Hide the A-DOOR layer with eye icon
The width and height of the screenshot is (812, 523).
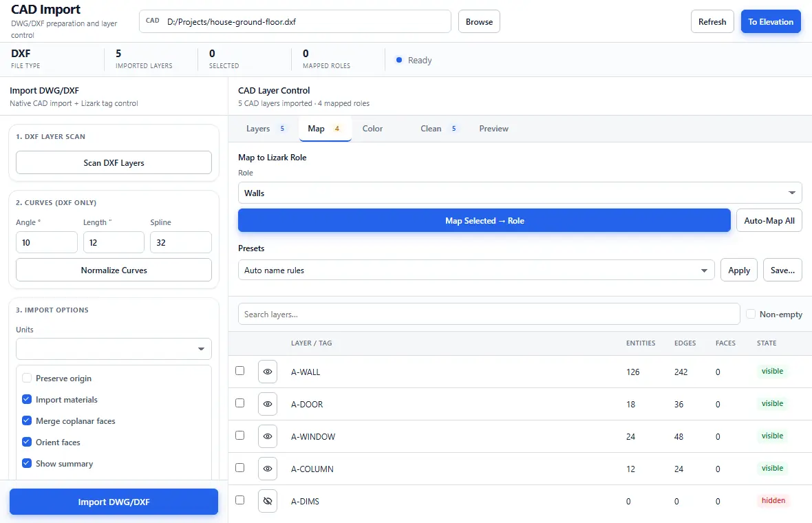(x=267, y=404)
